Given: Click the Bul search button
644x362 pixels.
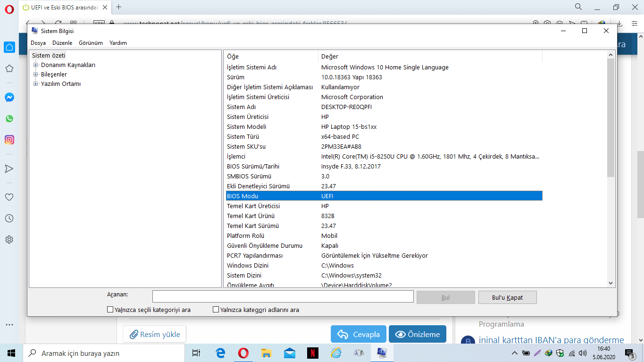Looking at the screenshot, I should (x=445, y=297).
